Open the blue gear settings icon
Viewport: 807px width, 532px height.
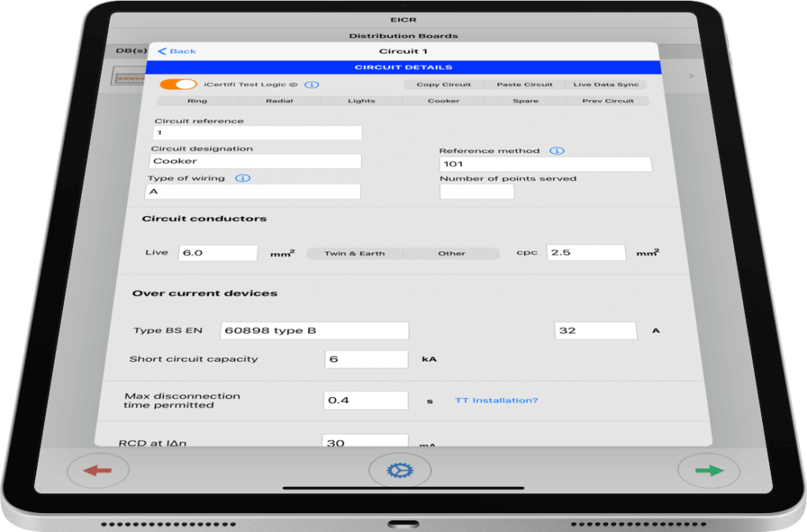point(400,471)
